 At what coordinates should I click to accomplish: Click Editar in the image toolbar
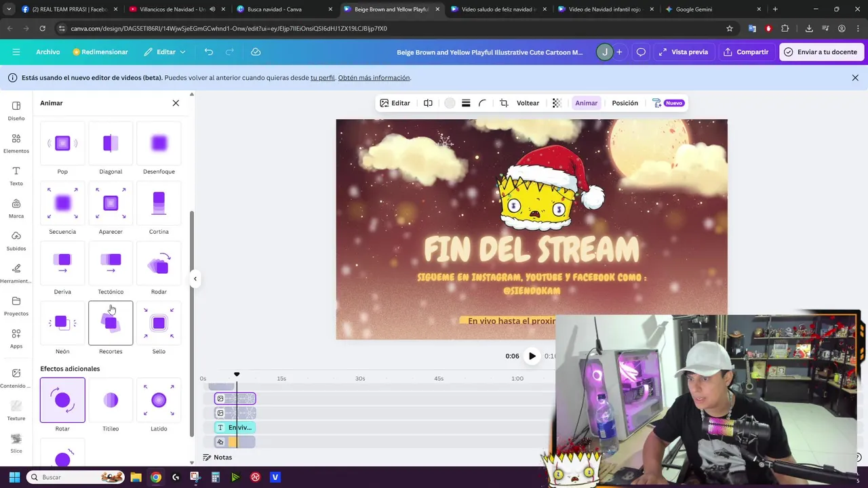[x=395, y=103]
